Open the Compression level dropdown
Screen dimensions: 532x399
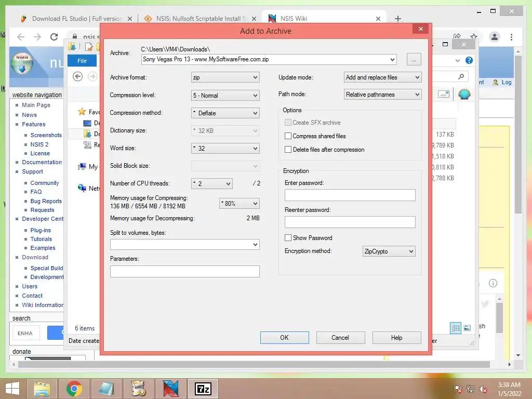tap(225, 96)
